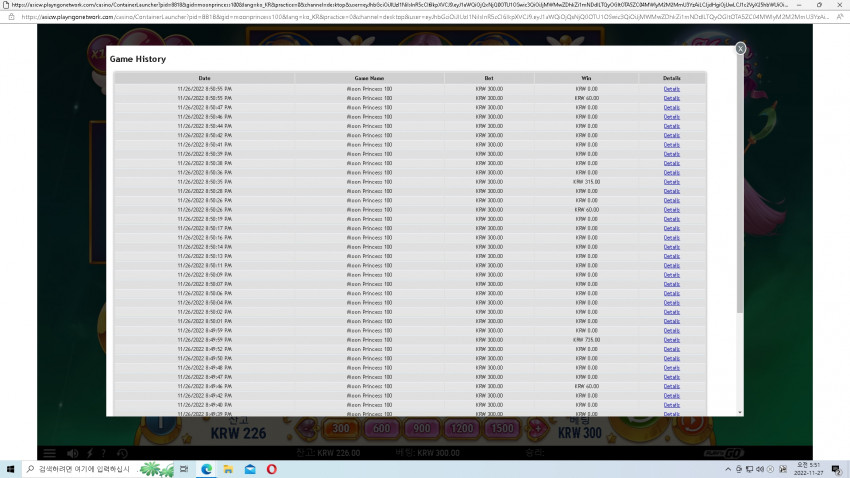Open Details for the 8:50:17 PM round
Screen dimensions: 850x478
[671, 228]
